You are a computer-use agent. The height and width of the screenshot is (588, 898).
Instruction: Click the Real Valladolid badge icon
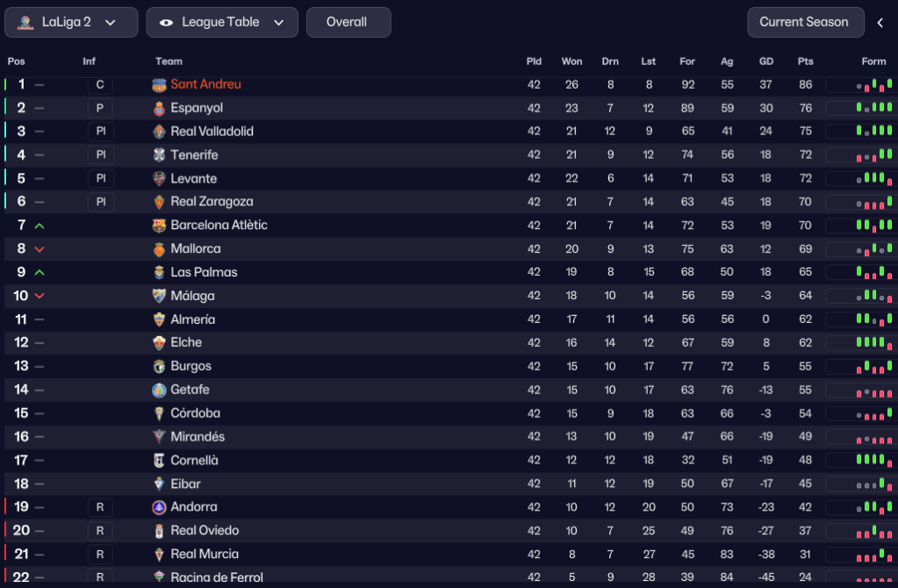pos(159,132)
